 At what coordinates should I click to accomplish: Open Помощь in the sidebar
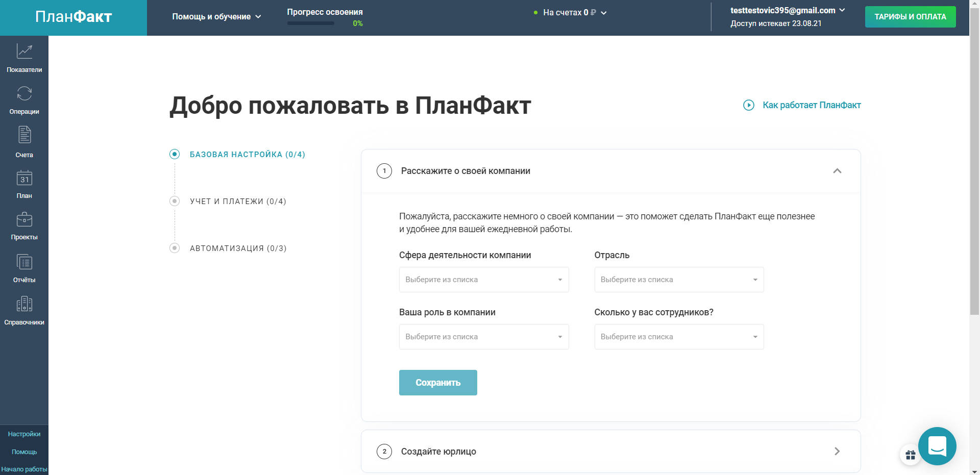(x=24, y=452)
